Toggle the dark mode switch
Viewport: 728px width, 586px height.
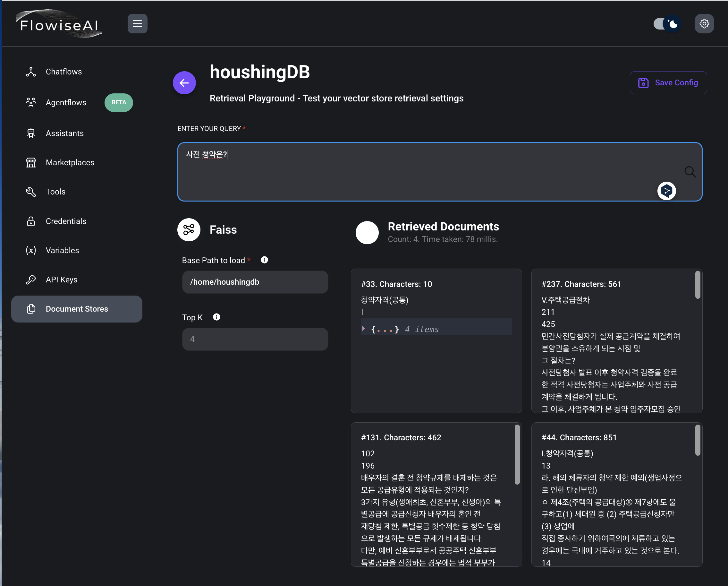click(667, 24)
